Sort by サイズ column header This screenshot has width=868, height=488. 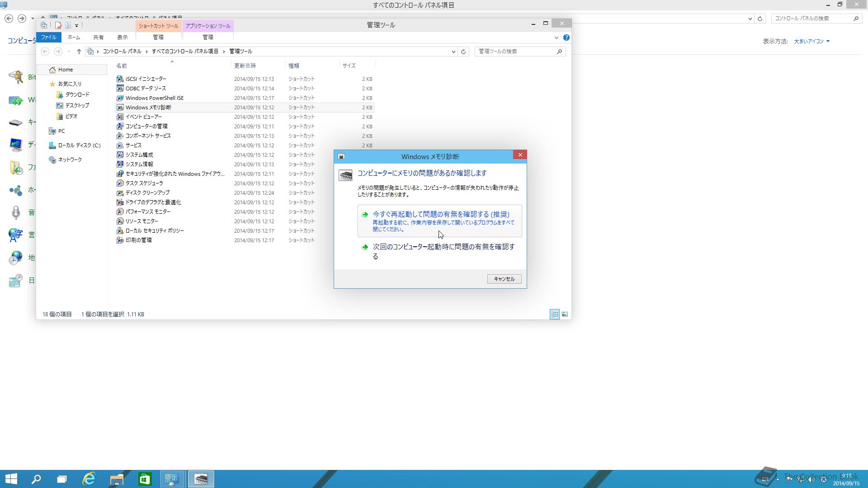pyautogui.click(x=357, y=66)
